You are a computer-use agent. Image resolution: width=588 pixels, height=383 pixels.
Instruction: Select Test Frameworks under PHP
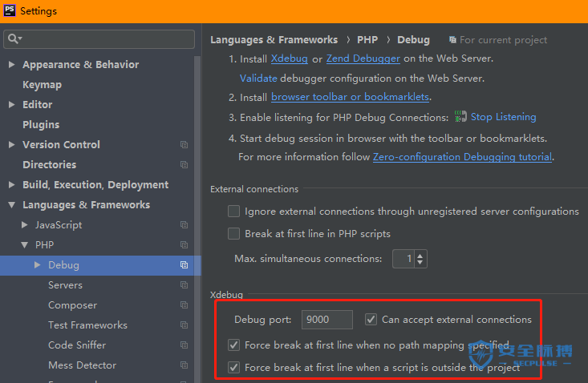[x=87, y=325]
